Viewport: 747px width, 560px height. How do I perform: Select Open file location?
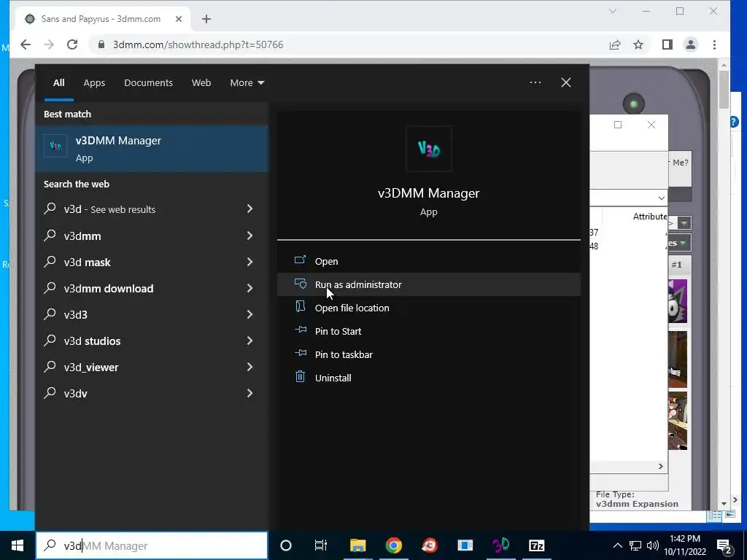(x=428, y=308)
